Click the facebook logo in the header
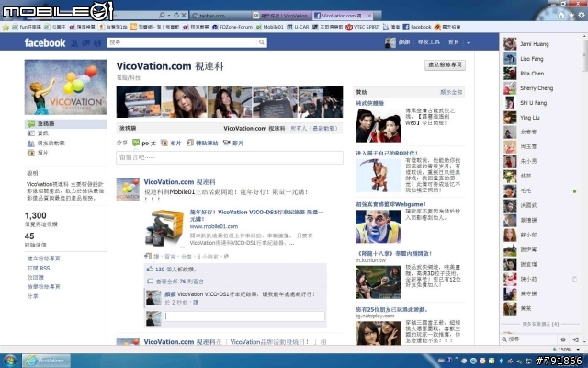588x368 pixels. 45,43
